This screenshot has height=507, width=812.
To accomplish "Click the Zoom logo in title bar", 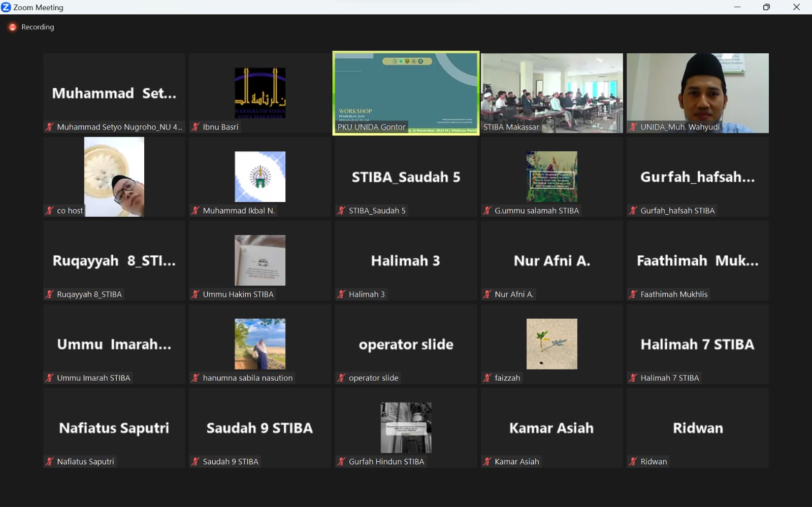I will [6, 7].
